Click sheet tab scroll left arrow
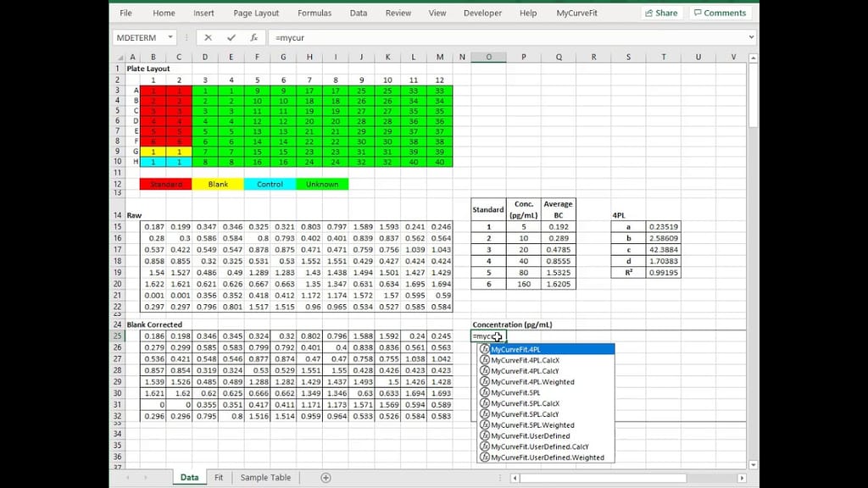Viewport: 868px width, 488px height. click(128, 478)
